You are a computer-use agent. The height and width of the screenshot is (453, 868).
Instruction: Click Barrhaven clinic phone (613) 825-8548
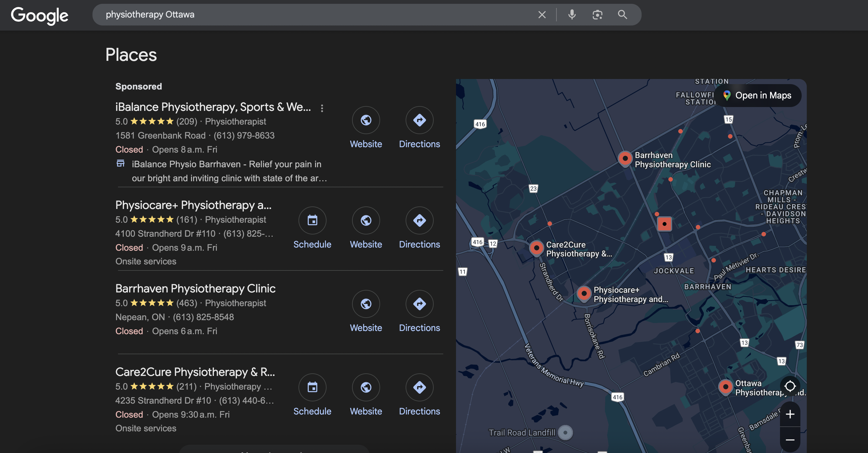click(x=203, y=317)
